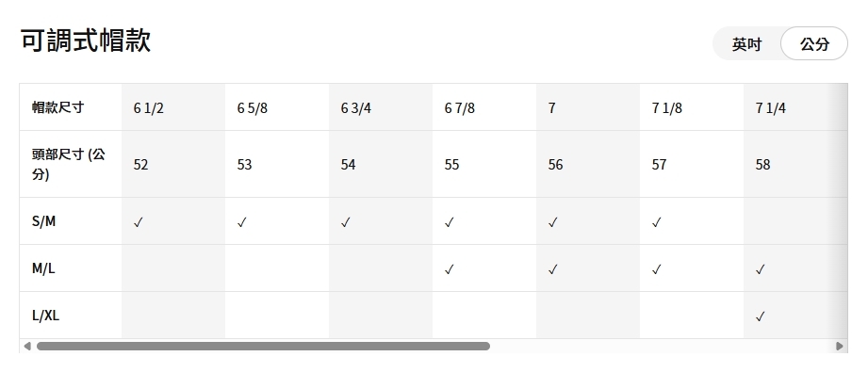
Task: Select the 公分 (centimeters) unit toggle
Action: pyautogui.click(x=814, y=44)
